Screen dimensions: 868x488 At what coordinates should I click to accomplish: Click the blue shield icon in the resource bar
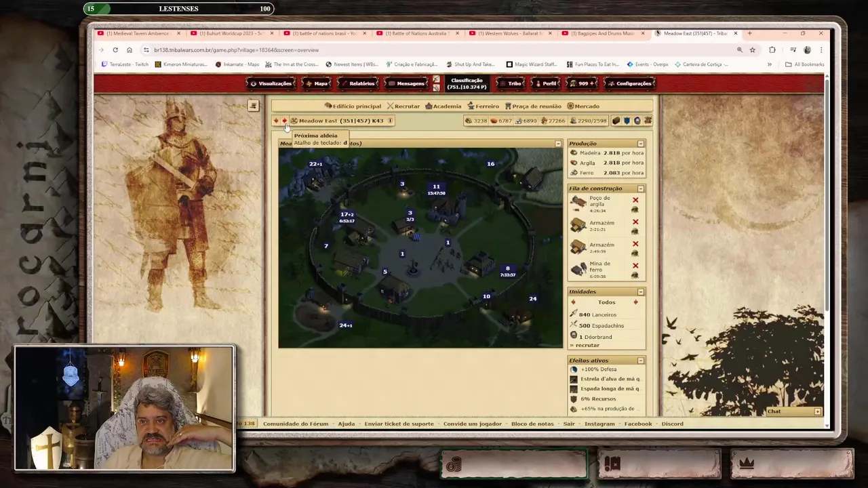[x=627, y=121]
